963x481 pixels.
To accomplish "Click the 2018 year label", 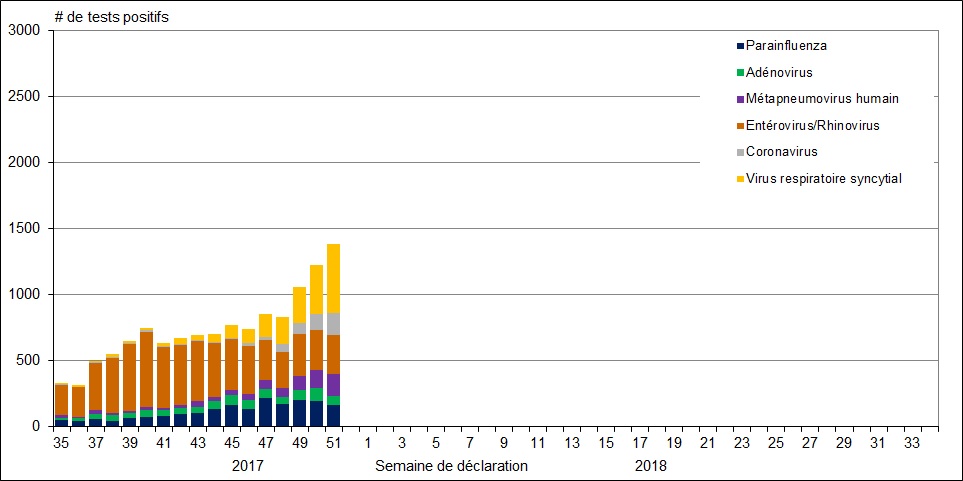I will tap(650, 466).
